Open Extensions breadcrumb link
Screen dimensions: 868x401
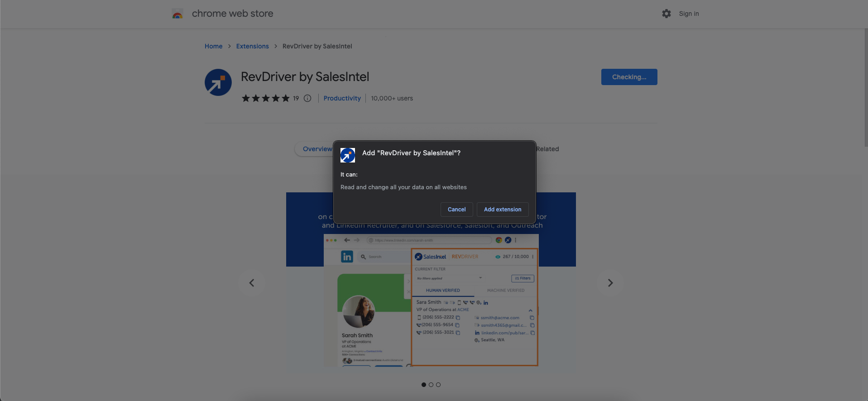click(x=252, y=46)
